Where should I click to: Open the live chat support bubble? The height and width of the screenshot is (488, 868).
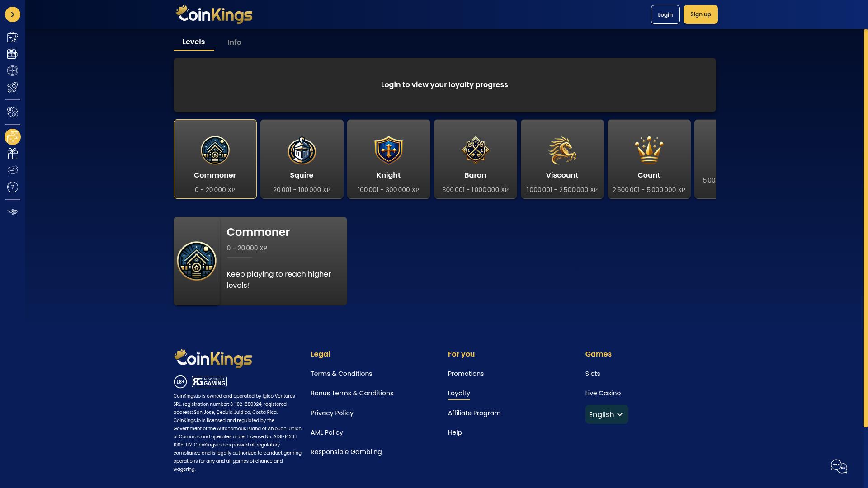click(839, 466)
